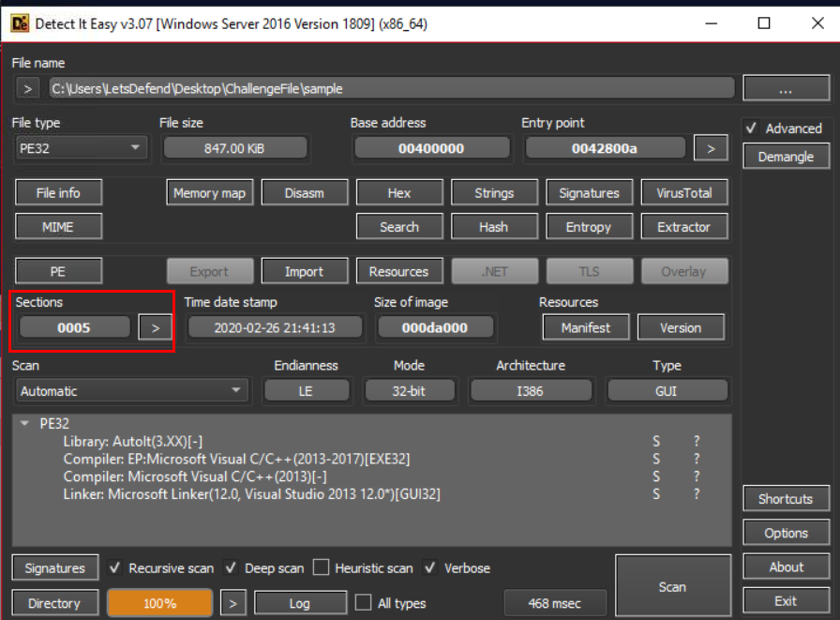Open the File type dropdown

point(82,147)
